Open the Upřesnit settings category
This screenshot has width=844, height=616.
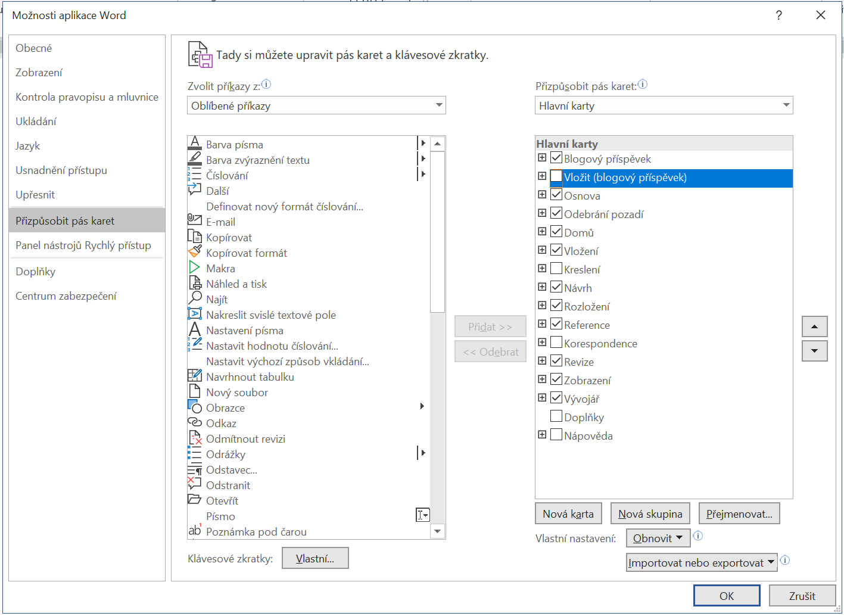point(35,195)
